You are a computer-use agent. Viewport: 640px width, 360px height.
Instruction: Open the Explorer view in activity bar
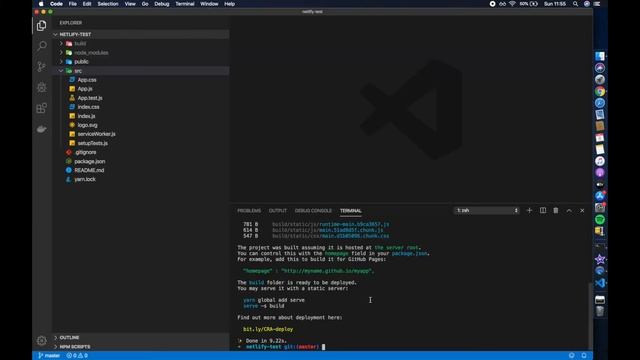[41, 26]
